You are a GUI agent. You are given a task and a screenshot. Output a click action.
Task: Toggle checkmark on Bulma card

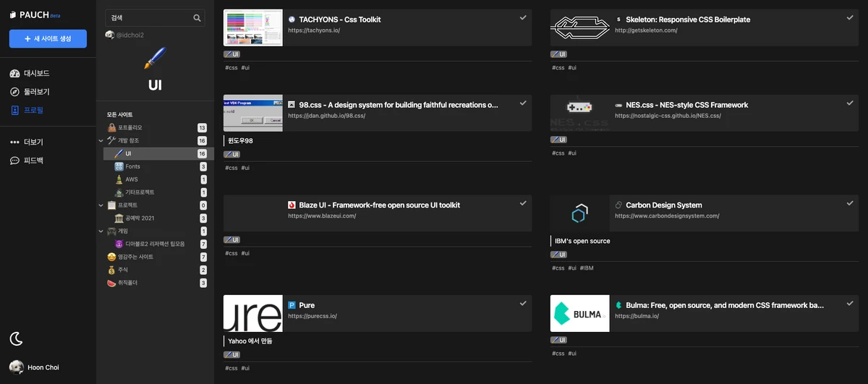tap(850, 302)
